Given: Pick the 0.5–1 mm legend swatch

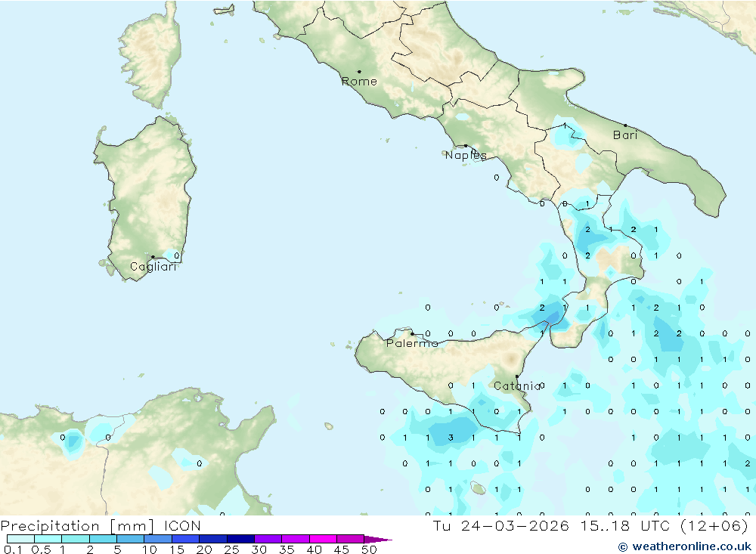Looking at the screenshot, I should tap(48, 539).
